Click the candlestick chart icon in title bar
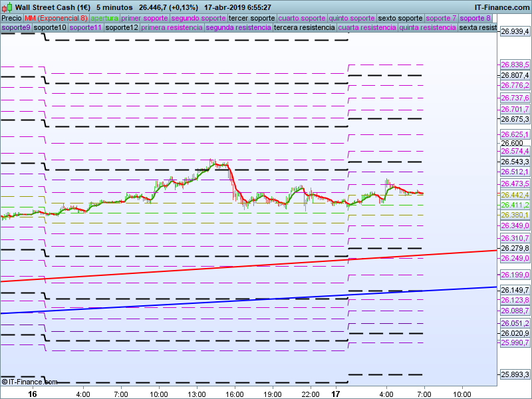This screenshot has height=399, width=532. click(x=7, y=7)
